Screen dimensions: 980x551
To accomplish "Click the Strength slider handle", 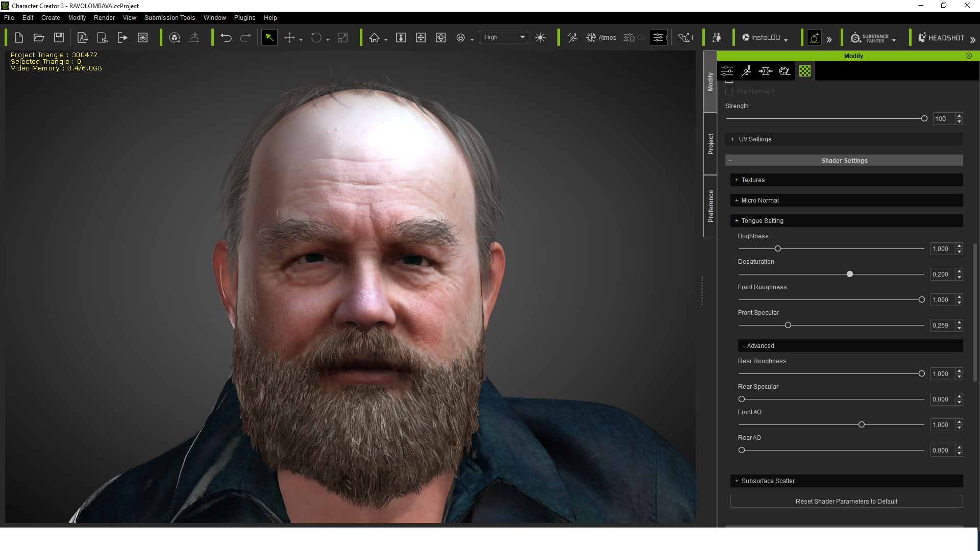I will (x=924, y=119).
